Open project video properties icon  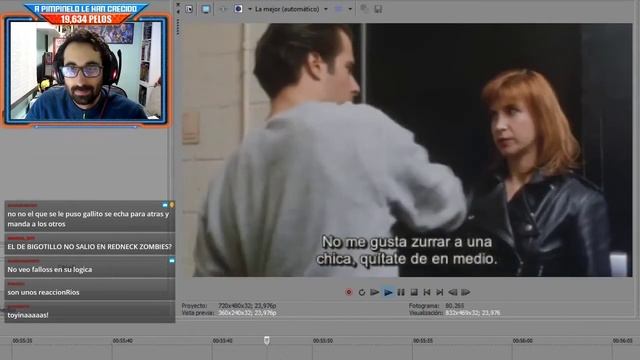pyautogui.click(x=189, y=9)
